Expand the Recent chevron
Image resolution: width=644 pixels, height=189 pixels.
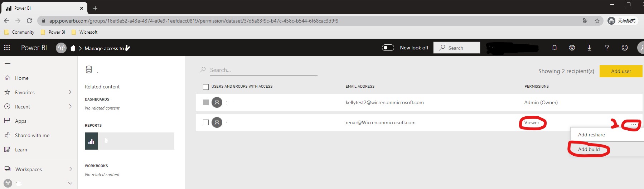(x=70, y=106)
